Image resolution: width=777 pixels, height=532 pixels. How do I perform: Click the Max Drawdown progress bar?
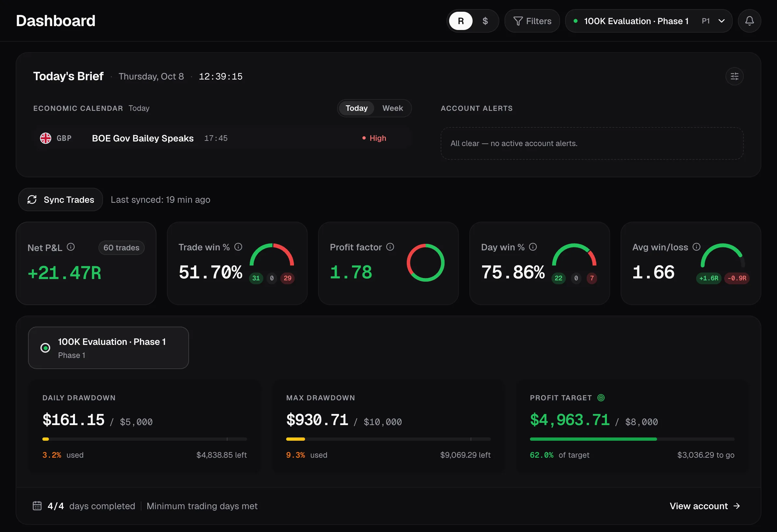coord(388,439)
